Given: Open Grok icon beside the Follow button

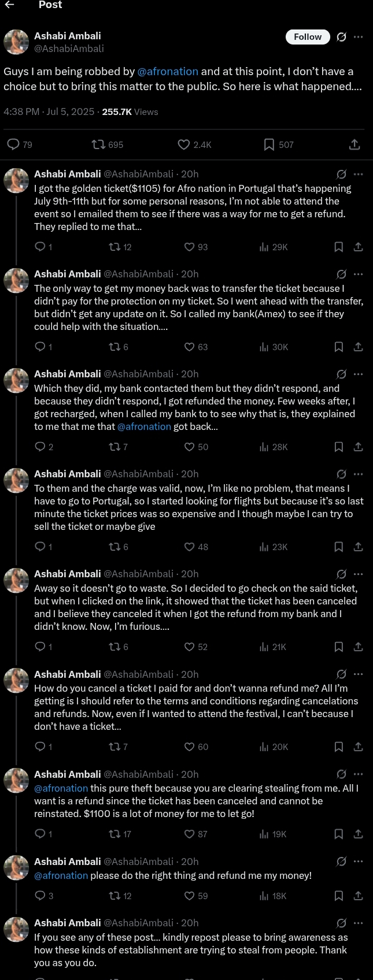Looking at the screenshot, I should point(342,37).
